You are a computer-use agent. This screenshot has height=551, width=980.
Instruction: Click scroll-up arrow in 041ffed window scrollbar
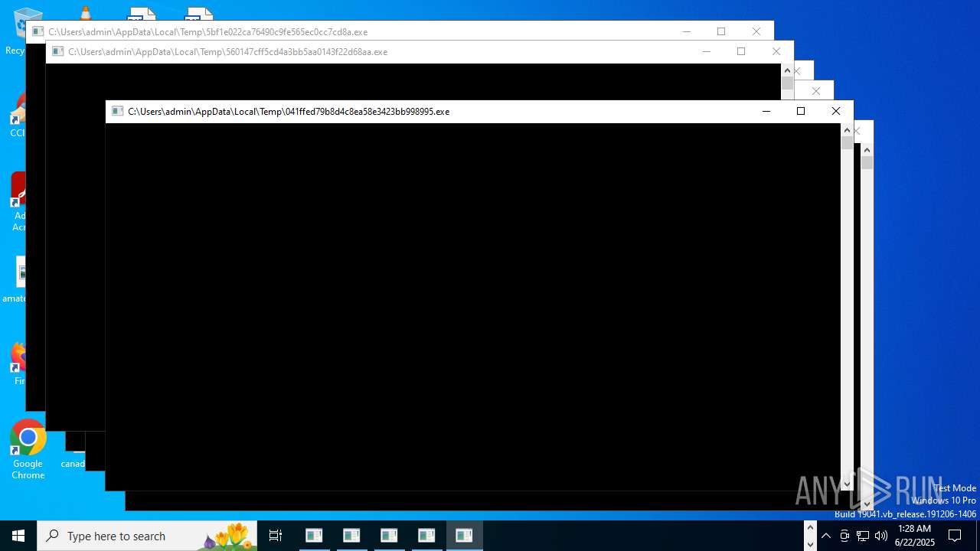click(x=847, y=130)
